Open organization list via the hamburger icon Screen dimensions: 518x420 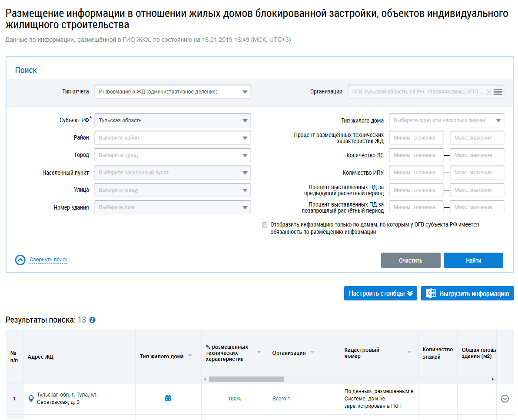pos(498,92)
